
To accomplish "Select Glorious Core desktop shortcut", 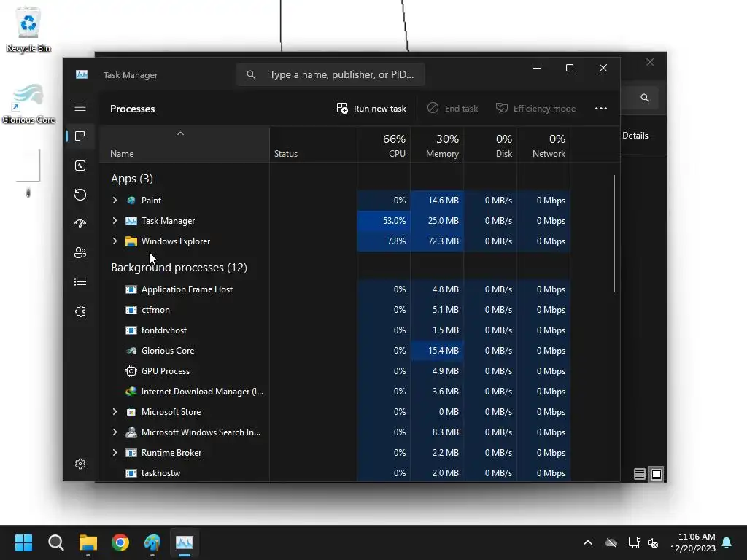I will pos(28,104).
